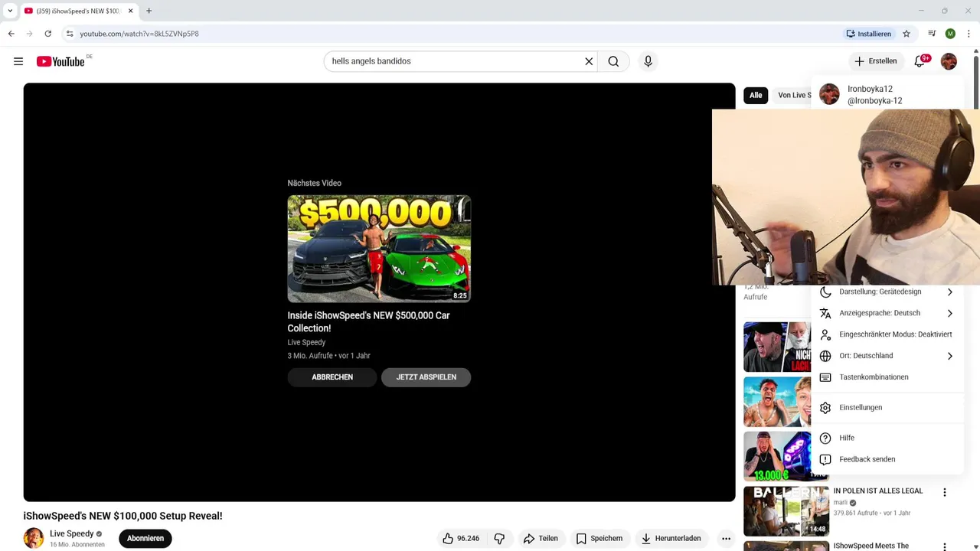This screenshot has height=551, width=980.
Task: Play the next video thumbnail $500,000
Action: [379, 249]
